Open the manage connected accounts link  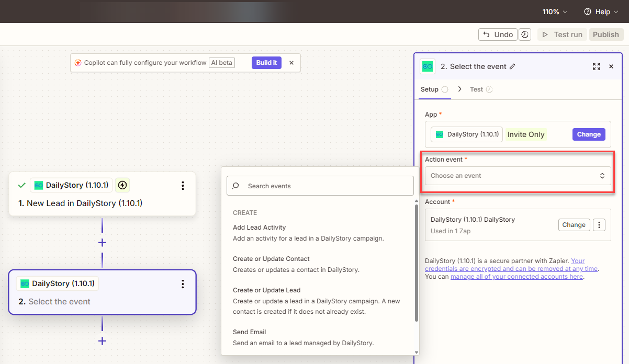click(x=516, y=277)
